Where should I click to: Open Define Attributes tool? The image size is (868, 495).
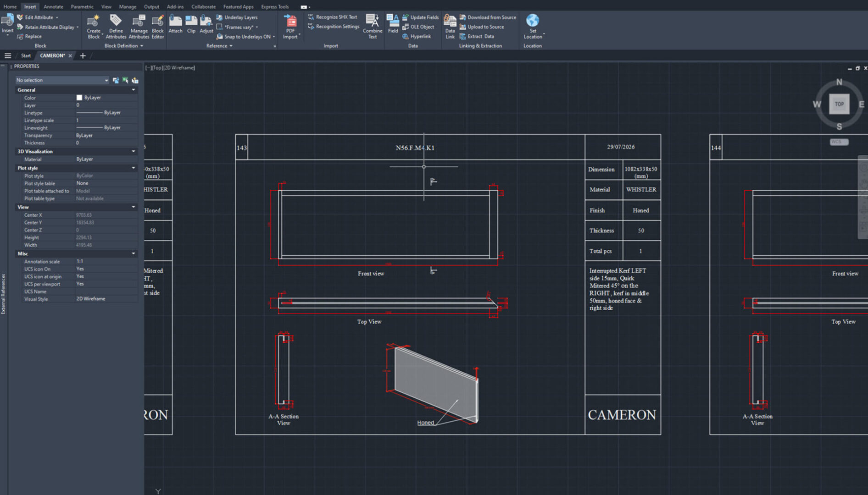116,27
